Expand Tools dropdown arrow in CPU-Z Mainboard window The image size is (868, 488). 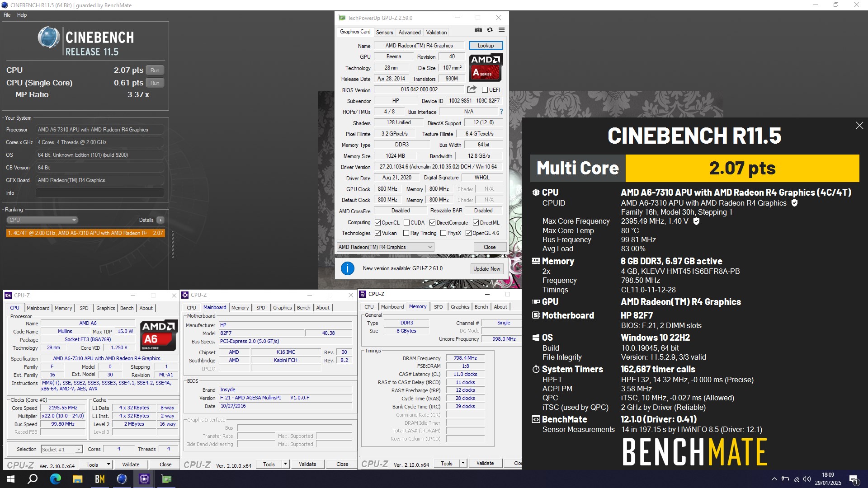tap(285, 464)
